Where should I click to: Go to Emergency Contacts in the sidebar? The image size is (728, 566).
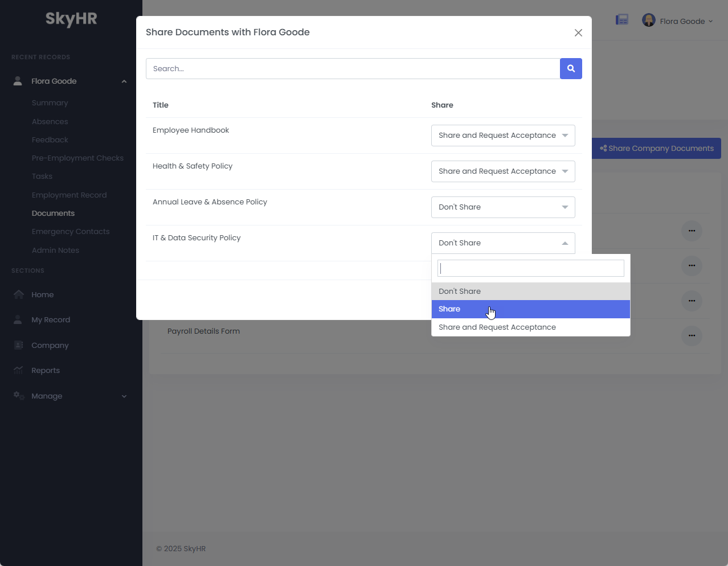pos(71,231)
